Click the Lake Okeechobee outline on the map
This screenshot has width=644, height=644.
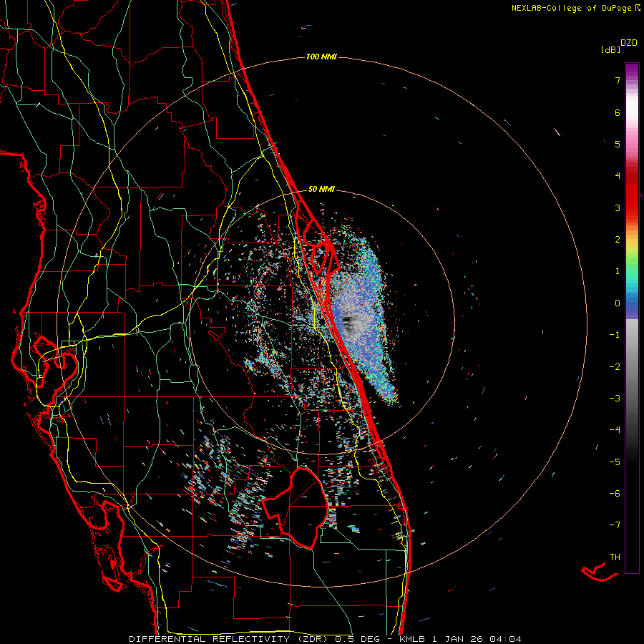[x=296, y=507]
